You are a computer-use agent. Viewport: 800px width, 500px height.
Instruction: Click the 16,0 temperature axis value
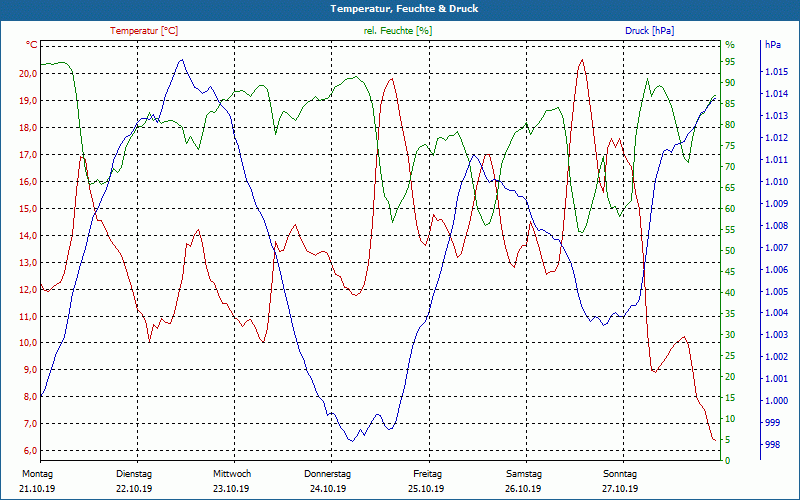(x=28, y=182)
